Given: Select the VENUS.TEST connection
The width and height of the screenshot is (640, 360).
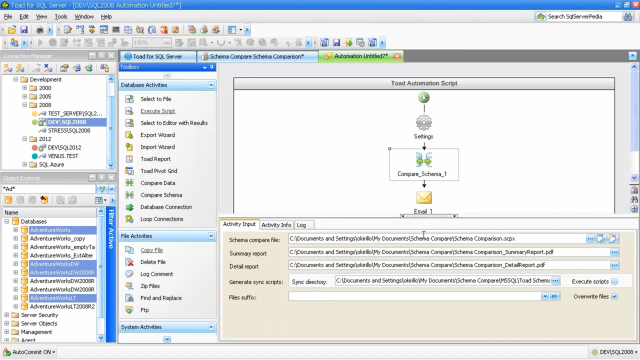Looking at the screenshot, I should tap(63, 156).
